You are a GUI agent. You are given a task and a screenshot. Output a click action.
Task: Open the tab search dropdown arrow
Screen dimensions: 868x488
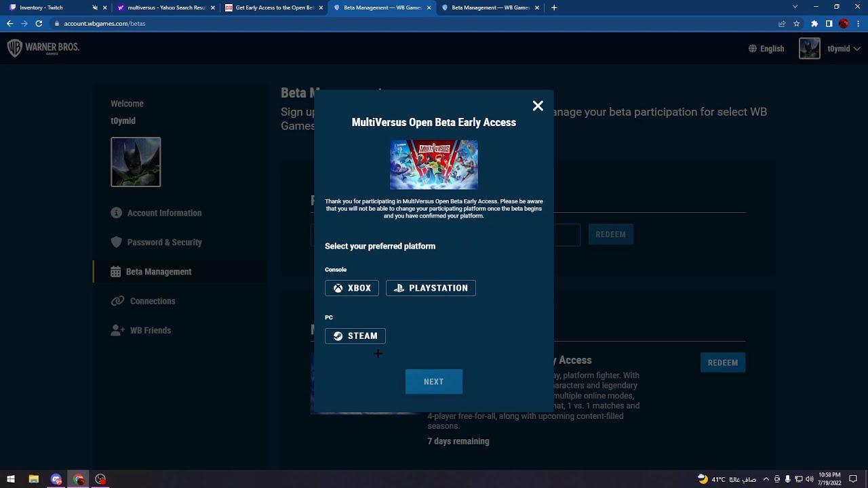coord(795,7)
